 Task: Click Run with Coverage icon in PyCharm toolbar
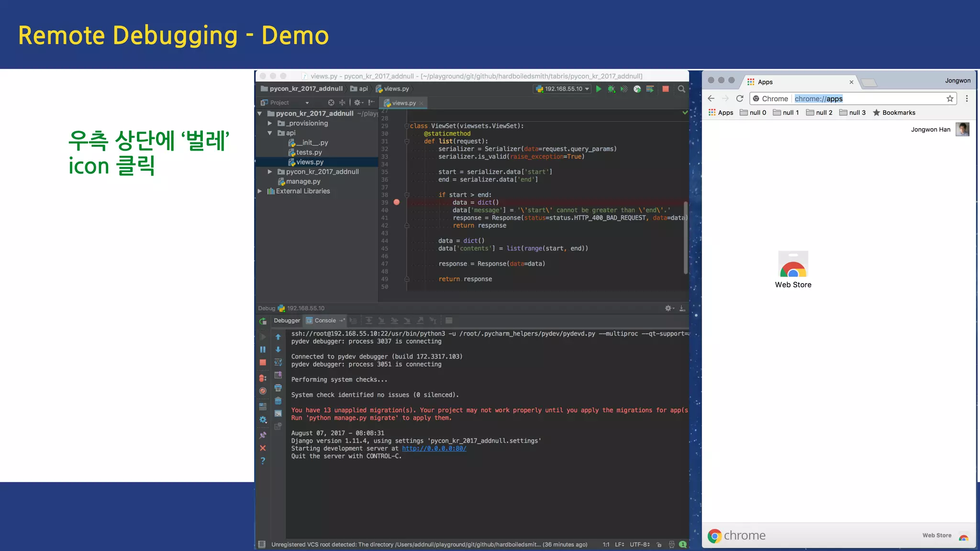(x=624, y=89)
